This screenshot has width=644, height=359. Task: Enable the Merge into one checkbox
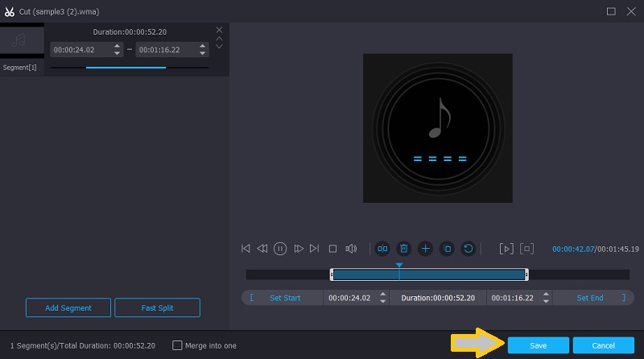click(x=178, y=345)
